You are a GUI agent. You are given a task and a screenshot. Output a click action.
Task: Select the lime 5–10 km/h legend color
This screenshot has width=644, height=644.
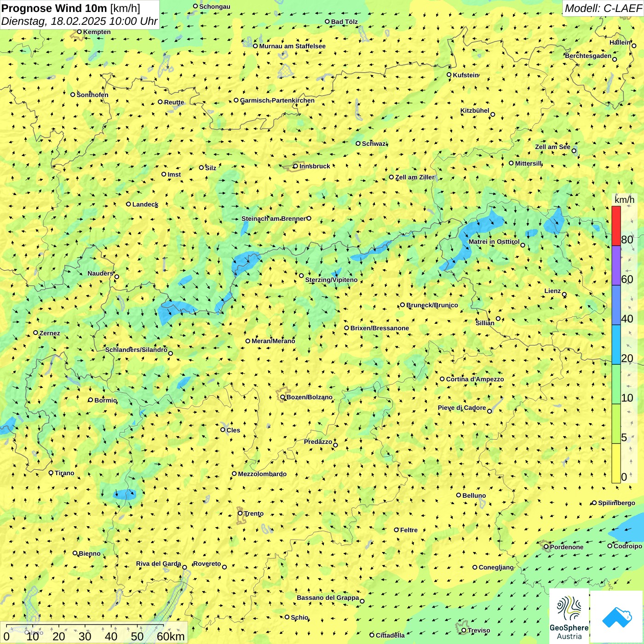coord(616,424)
